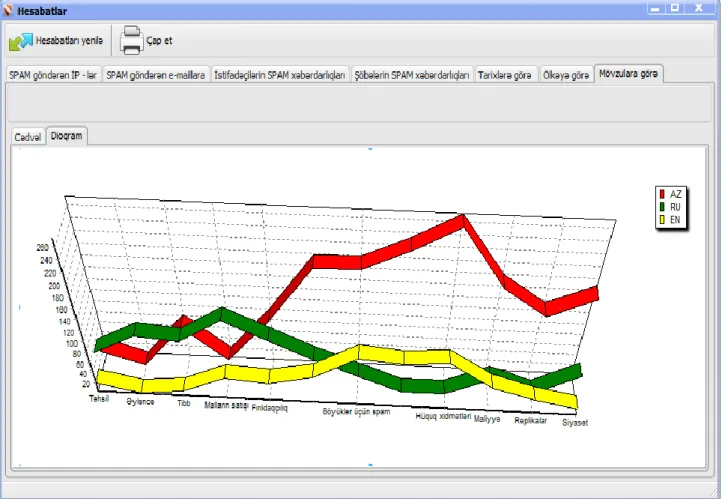This screenshot has height=499, width=725.
Task: Click the Hesabatlar app icon in title bar
Action: pyautogui.click(x=8, y=10)
